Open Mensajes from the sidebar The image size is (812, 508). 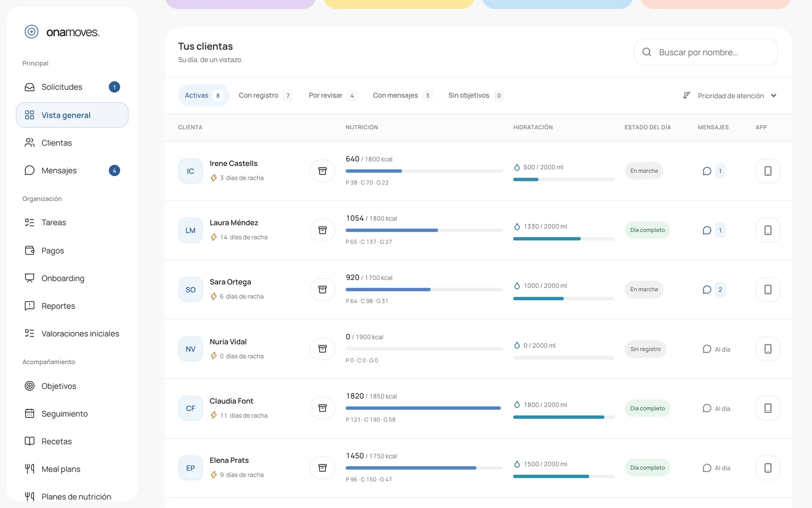point(72,170)
